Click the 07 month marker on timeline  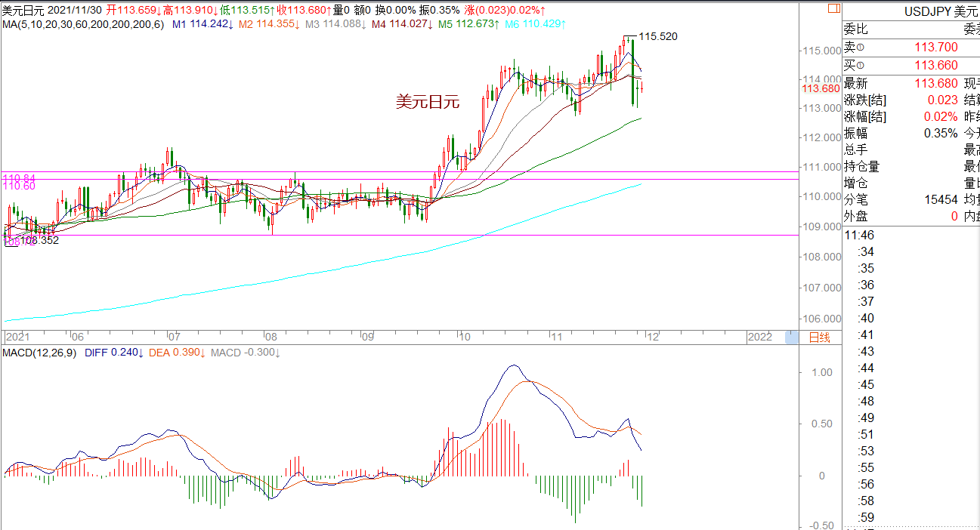(x=174, y=337)
